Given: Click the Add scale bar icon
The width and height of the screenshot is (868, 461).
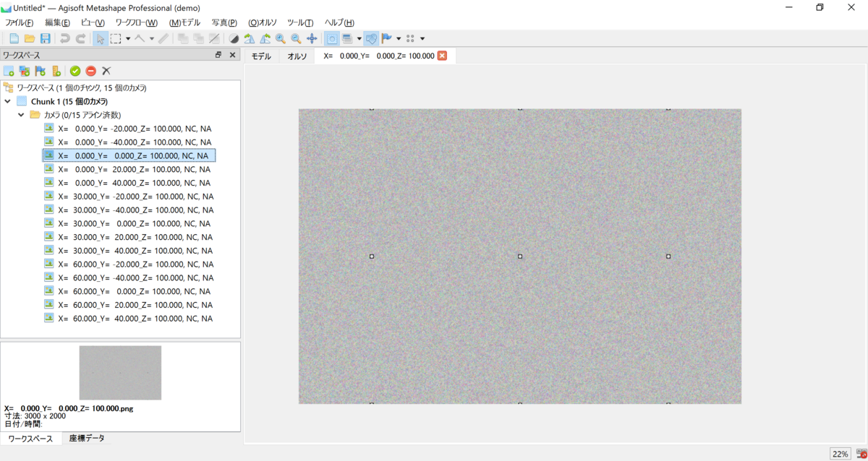Looking at the screenshot, I should (56, 71).
